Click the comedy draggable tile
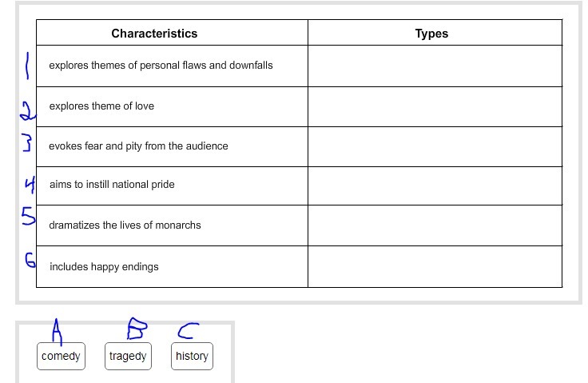This screenshot has width=588, height=383. pos(61,356)
